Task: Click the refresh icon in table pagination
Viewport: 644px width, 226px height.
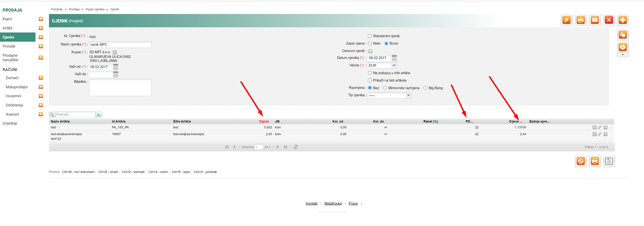Action: coord(296,147)
